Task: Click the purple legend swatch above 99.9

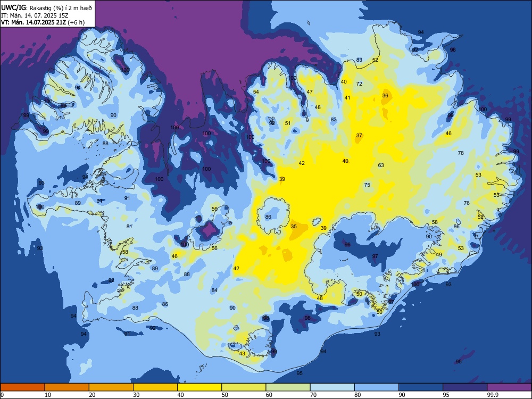Action: click(509, 387)
